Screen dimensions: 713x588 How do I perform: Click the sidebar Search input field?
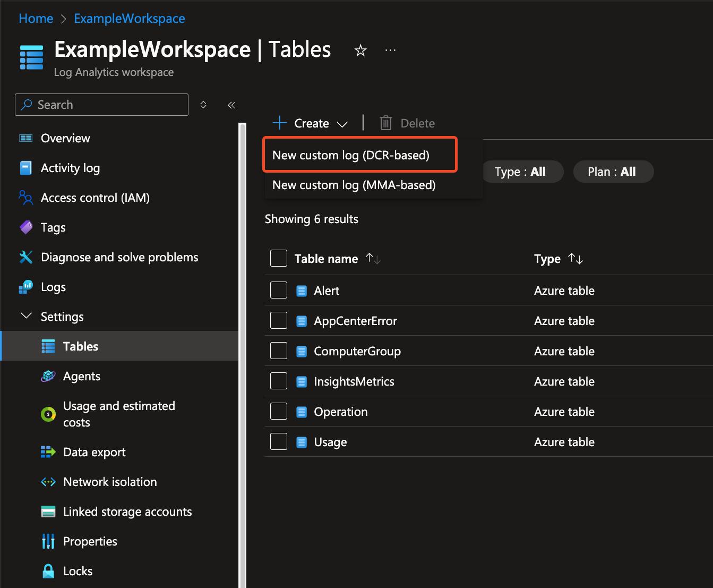(x=102, y=105)
